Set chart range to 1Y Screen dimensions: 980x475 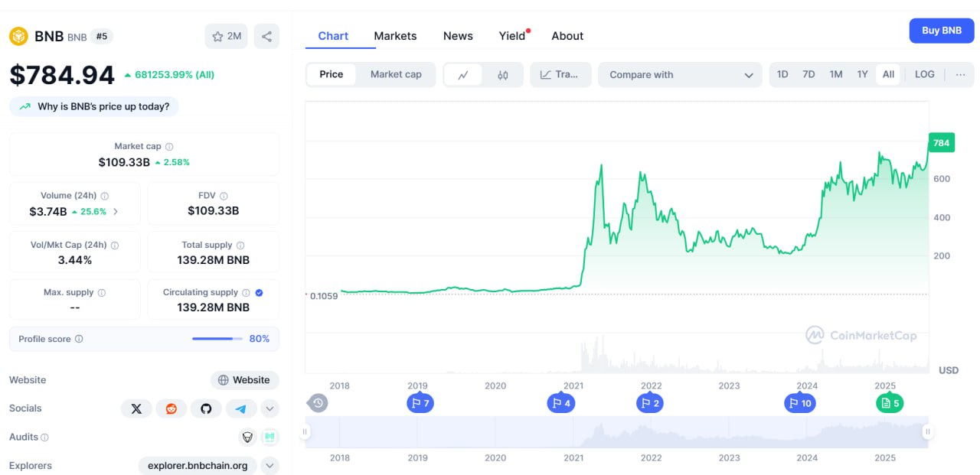pyautogui.click(x=862, y=74)
